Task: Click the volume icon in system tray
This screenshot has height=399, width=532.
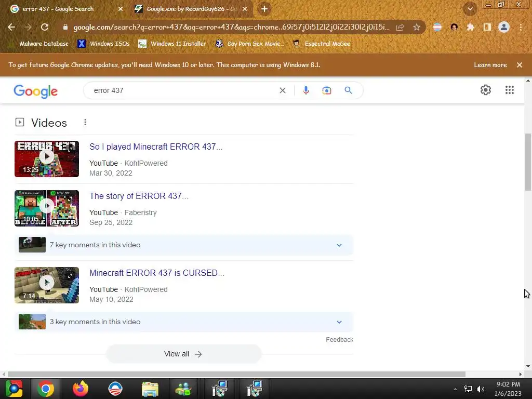Action: pos(481,389)
